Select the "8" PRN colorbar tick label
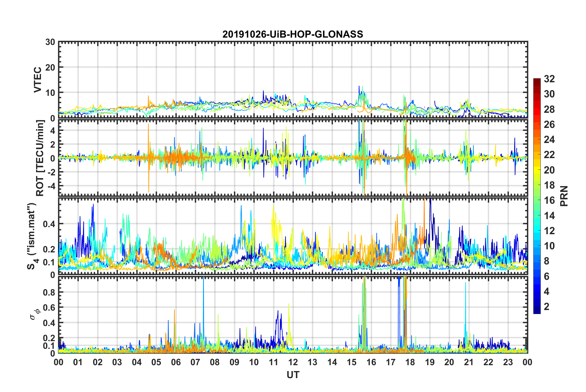Screen dimensions: 586x392 (547, 261)
